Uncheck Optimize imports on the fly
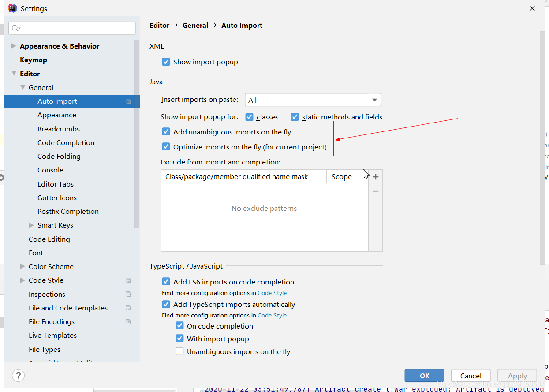Viewport: 549px width, 392px height. (x=166, y=147)
